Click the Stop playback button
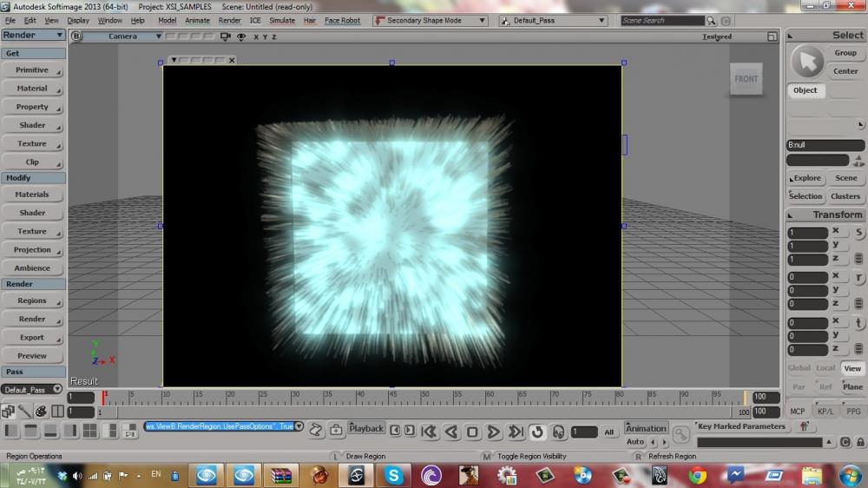The height and width of the screenshot is (488, 868). pos(472,432)
